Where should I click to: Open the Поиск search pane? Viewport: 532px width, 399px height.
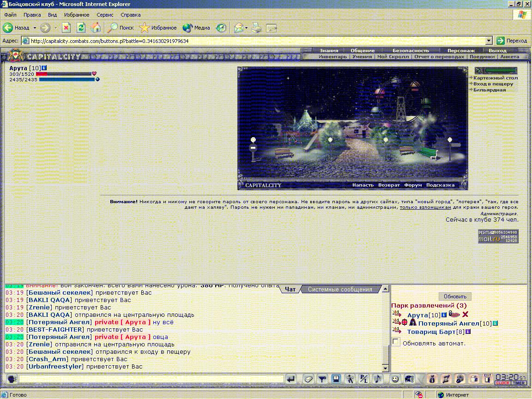click(121, 28)
